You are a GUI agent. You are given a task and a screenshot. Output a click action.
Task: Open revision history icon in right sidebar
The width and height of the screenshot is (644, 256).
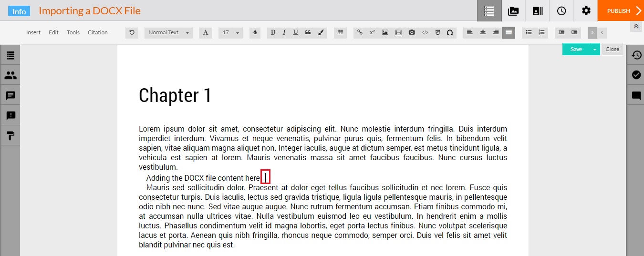(x=636, y=55)
